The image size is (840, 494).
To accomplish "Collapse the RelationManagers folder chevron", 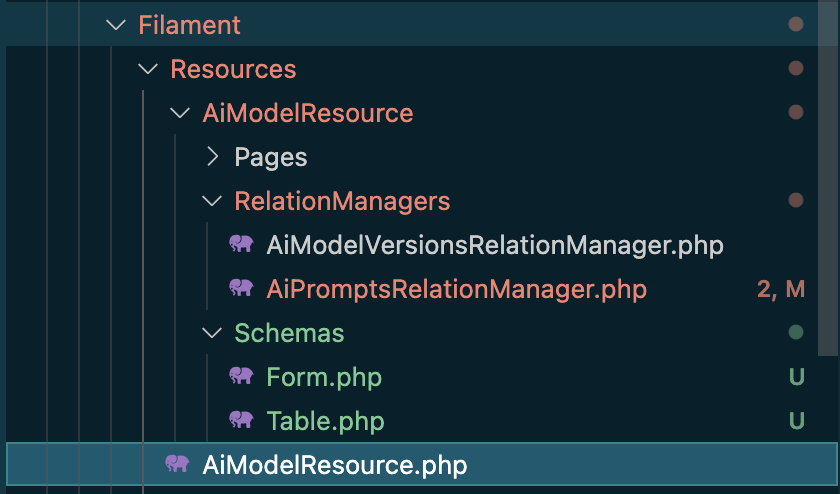I will pos(212,201).
